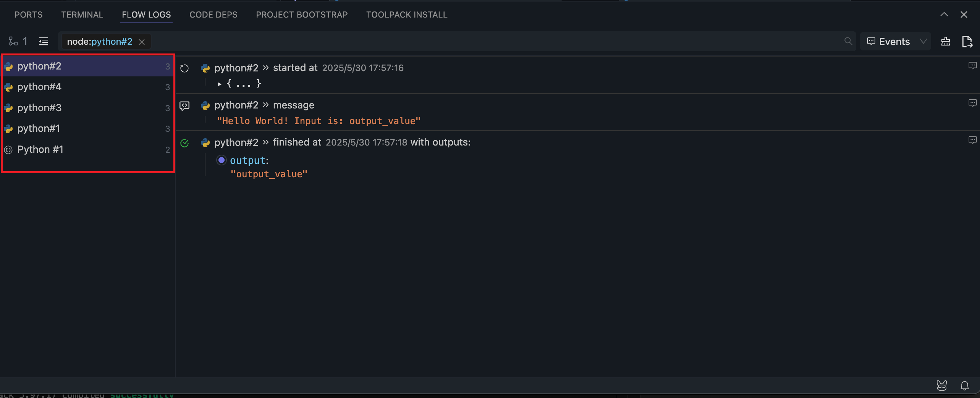Screen dimensions: 980x398
Task: Expand the collapsed { ... } object
Action: [x=220, y=84]
